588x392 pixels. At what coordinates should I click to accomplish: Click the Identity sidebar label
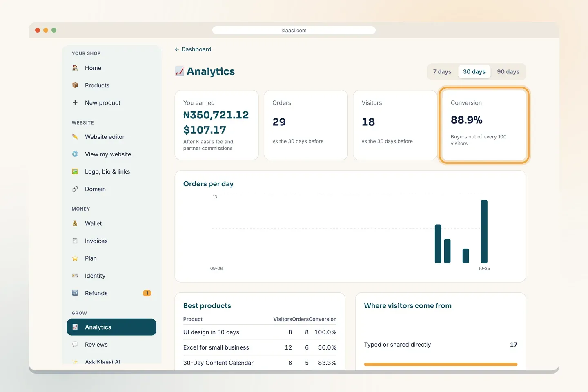point(95,276)
